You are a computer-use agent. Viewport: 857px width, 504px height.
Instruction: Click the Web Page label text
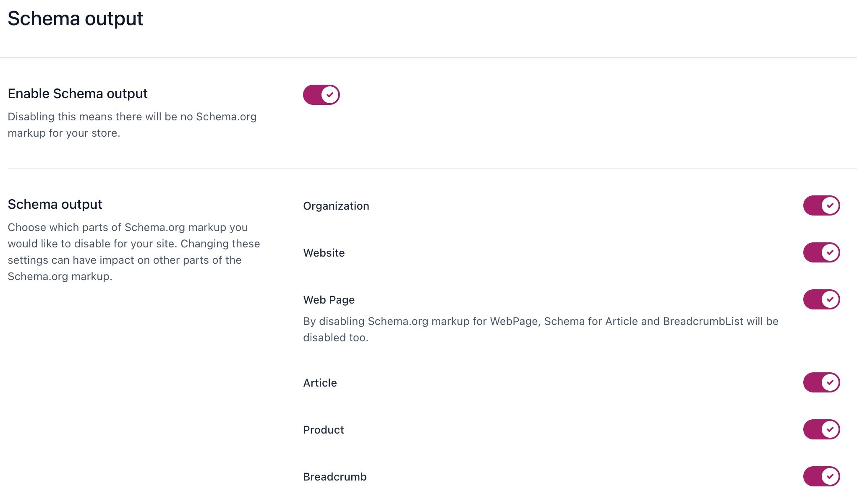(329, 300)
